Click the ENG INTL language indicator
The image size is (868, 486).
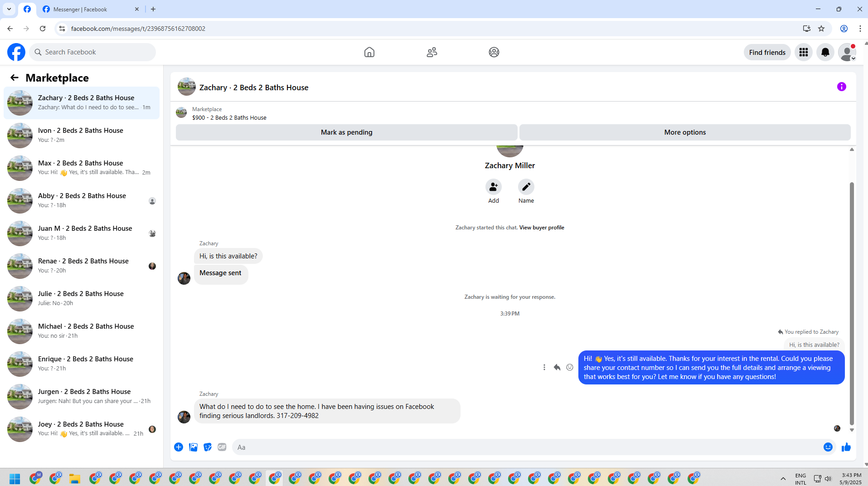(x=800, y=479)
